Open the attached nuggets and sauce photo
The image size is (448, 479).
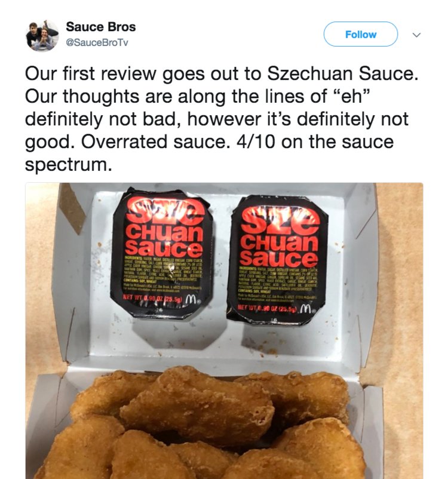(x=224, y=330)
